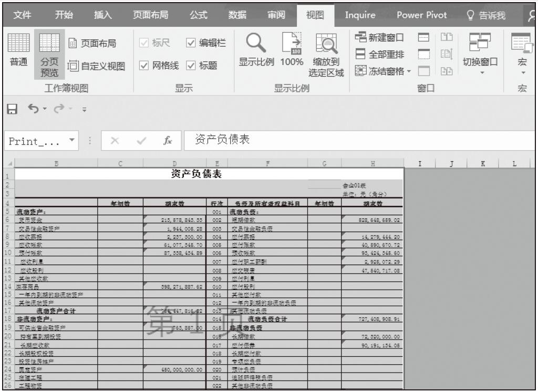538x392 pixels.
Task: Click cell with value 450,000,000.00
Action: tap(174, 369)
